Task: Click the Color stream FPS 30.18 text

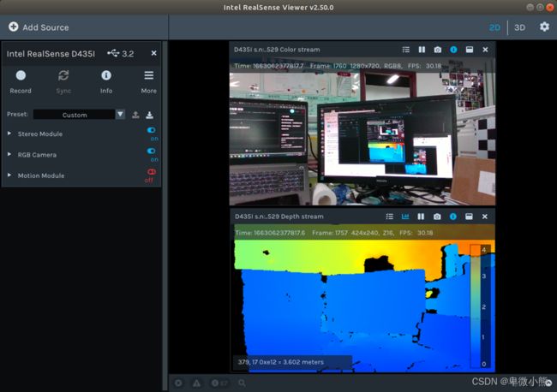Action: [x=424, y=66]
